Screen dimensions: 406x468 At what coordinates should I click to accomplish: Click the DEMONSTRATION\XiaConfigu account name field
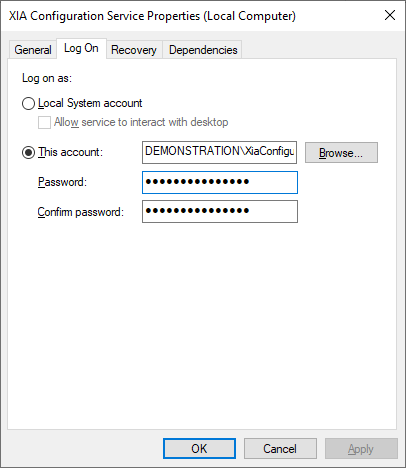click(x=219, y=152)
